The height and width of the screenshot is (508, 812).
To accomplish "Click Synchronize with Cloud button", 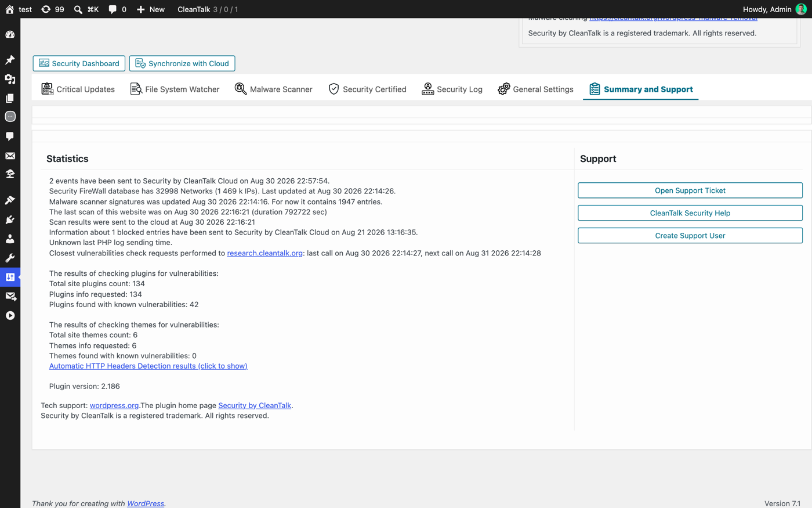I will [182, 63].
